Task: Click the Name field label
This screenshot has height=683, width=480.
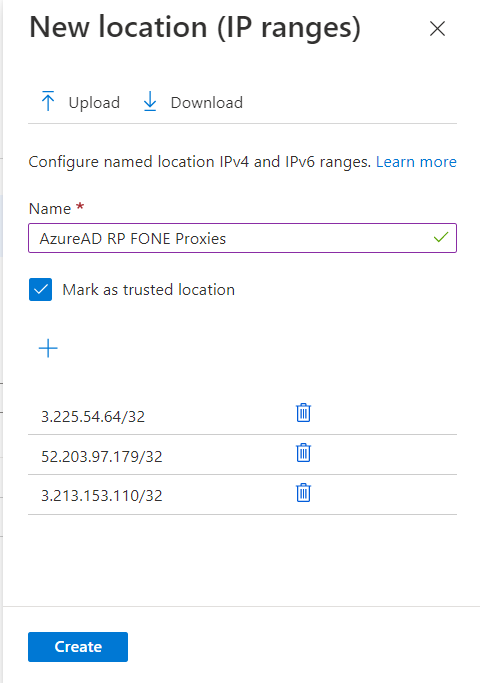Action: [x=50, y=209]
